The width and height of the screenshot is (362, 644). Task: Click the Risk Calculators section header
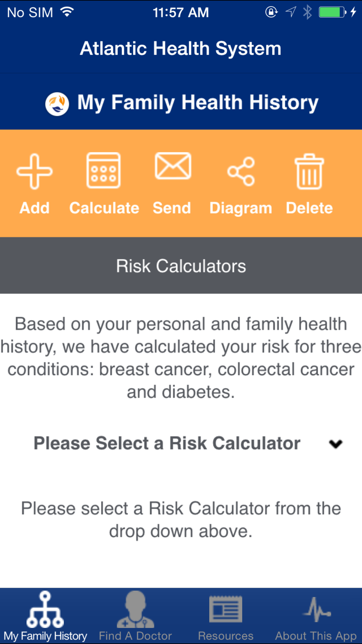[181, 265]
